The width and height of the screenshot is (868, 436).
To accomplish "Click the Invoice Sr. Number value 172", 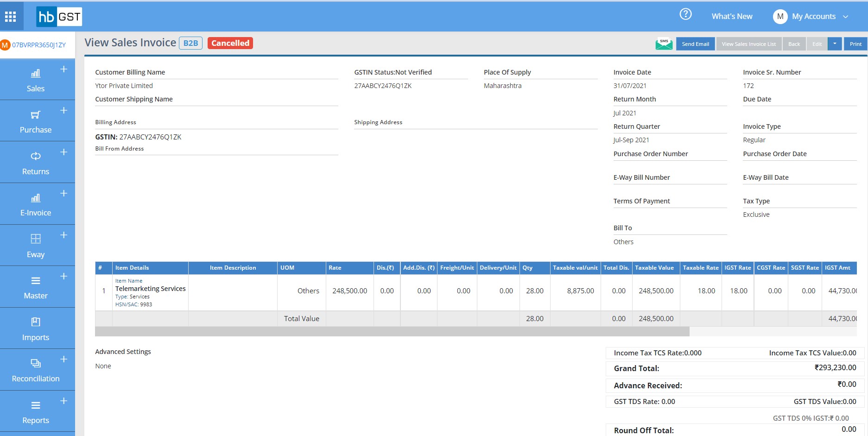I will click(748, 86).
